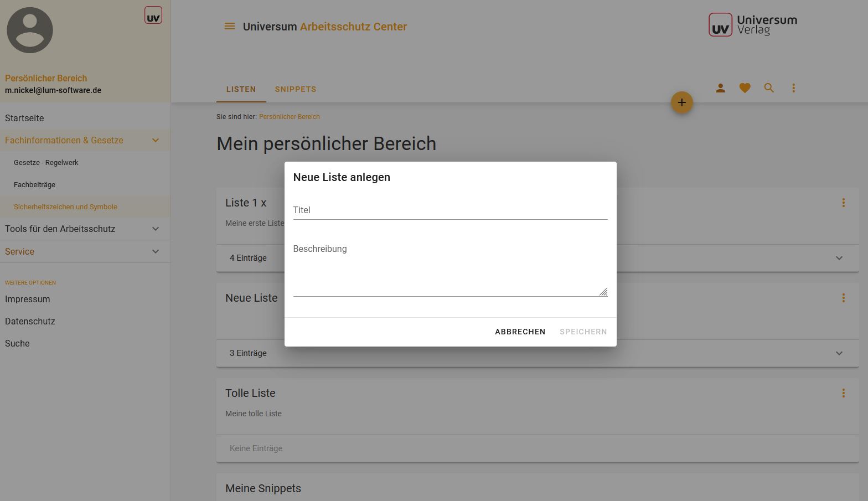Open the Datenschutz link
The image size is (868, 501).
point(30,321)
